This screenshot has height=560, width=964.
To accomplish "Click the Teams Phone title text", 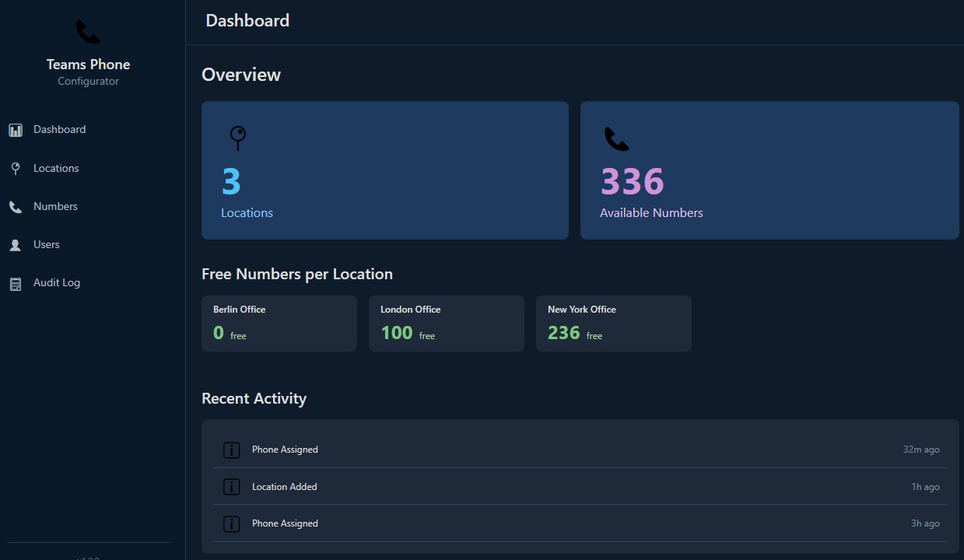I will click(88, 65).
